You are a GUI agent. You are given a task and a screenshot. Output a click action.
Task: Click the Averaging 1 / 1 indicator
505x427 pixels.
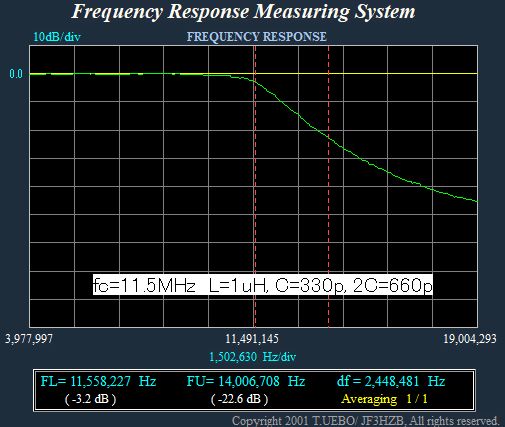384,399
